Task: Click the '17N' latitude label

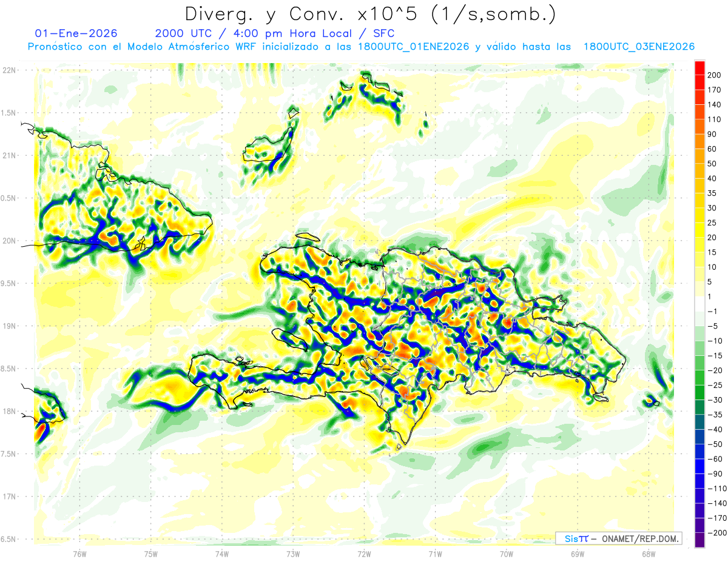Action: click(8, 497)
